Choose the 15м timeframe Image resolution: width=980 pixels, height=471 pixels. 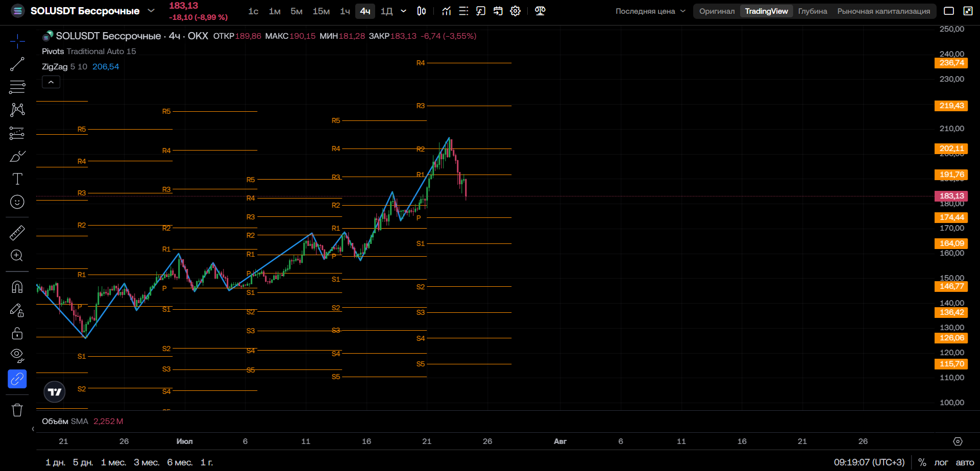pos(321,11)
